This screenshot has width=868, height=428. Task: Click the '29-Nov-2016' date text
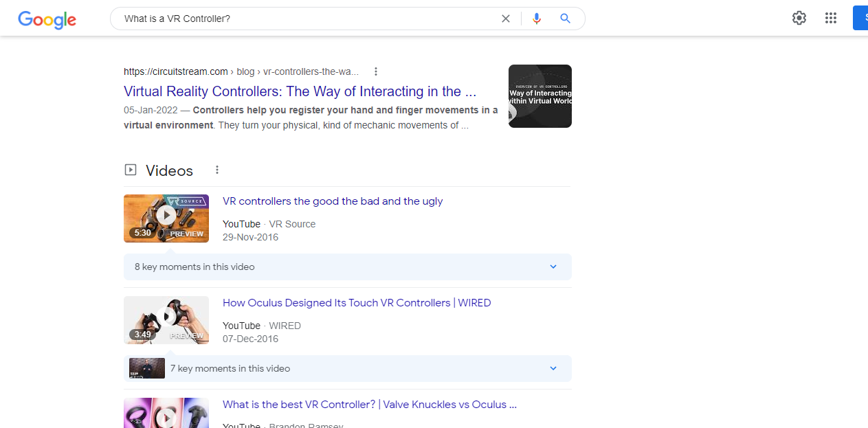pyautogui.click(x=250, y=237)
